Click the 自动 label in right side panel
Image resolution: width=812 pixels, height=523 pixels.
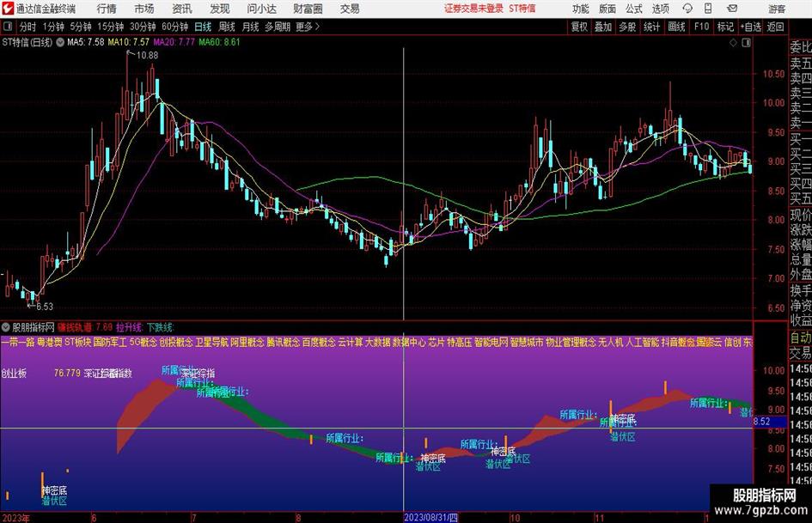click(801, 338)
